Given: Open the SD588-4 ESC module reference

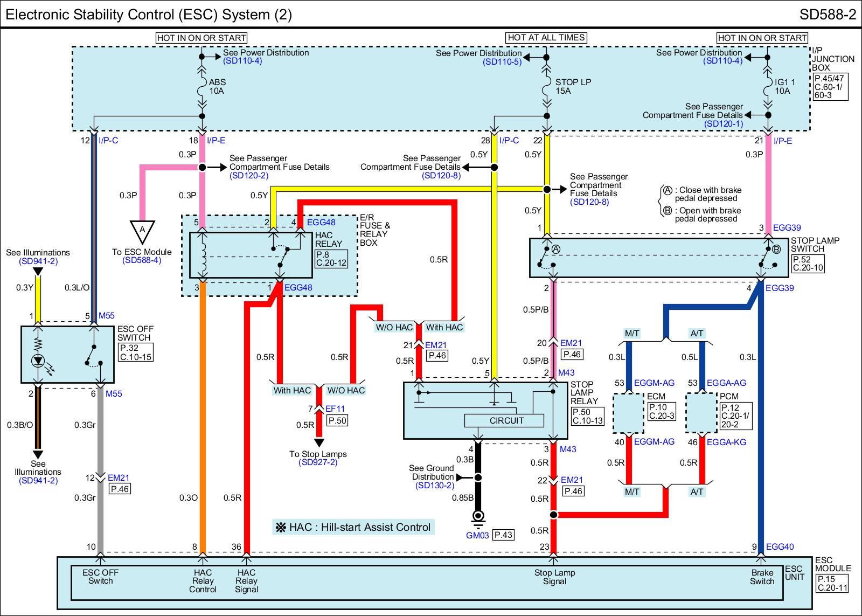Looking at the screenshot, I should 142,260.
